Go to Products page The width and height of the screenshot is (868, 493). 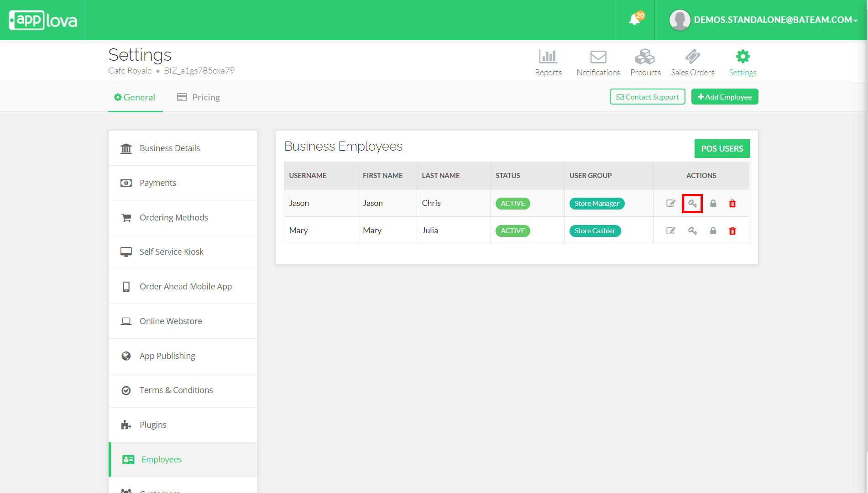645,63
